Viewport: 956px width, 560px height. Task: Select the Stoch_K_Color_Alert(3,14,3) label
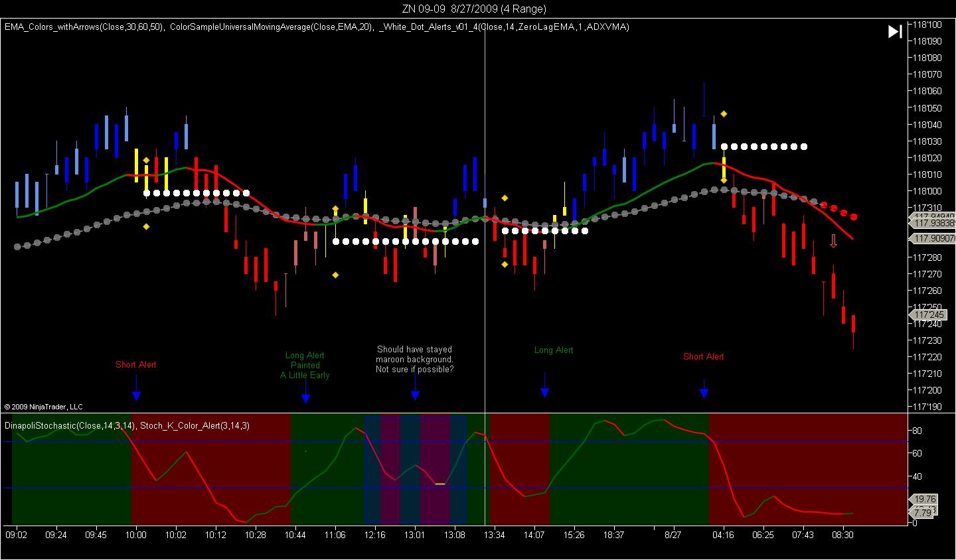click(195, 425)
